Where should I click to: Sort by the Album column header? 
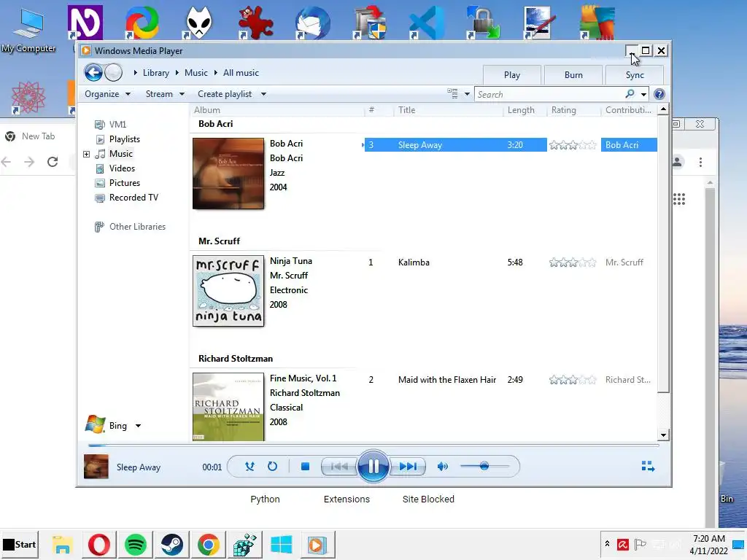[x=206, y=110]
